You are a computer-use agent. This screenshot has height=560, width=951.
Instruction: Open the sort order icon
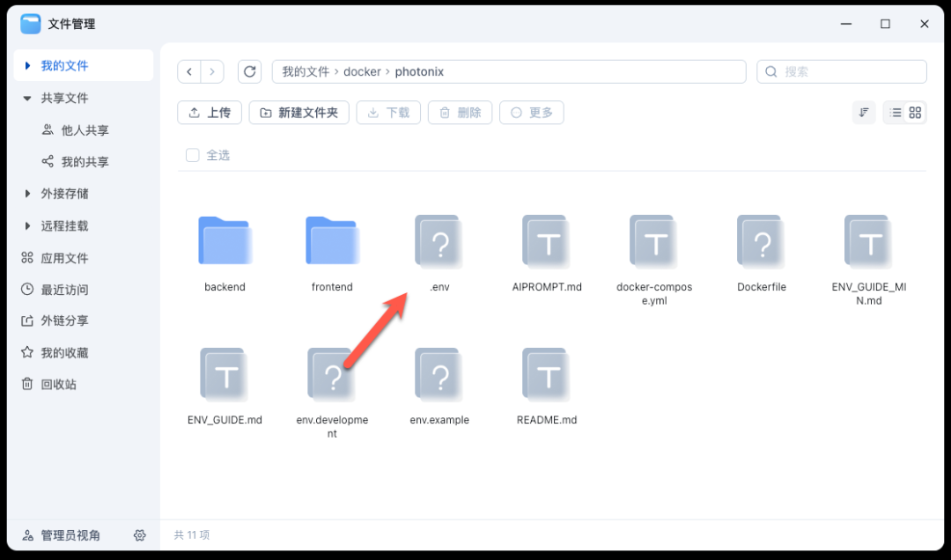pyautogui.click(x=864, y=113)
